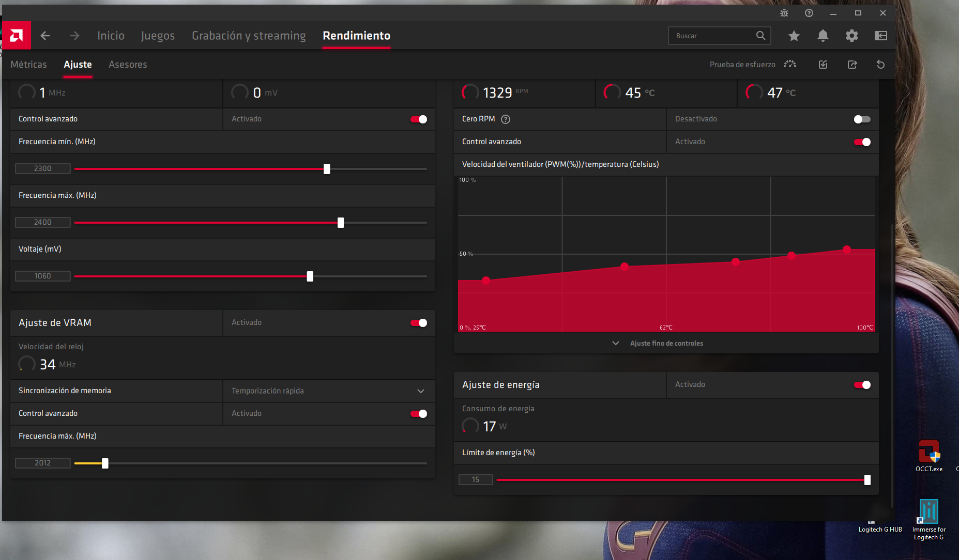Open notifications bell
Image resolution: width=959 pixels, height=560 pixels.
(x=823, y=36)
